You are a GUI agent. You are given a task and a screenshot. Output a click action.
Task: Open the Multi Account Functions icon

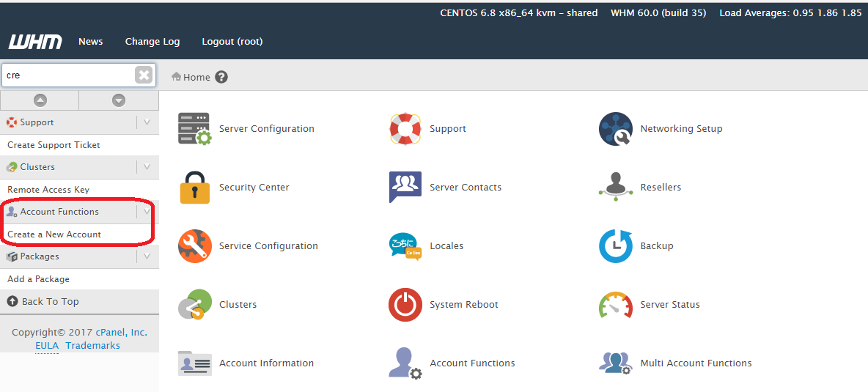[616, 363]
